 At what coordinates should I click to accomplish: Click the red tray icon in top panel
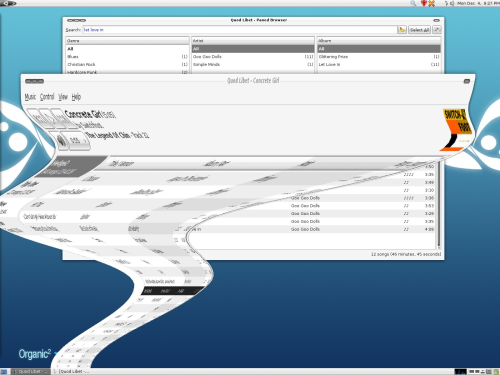(x=424, y=3)
